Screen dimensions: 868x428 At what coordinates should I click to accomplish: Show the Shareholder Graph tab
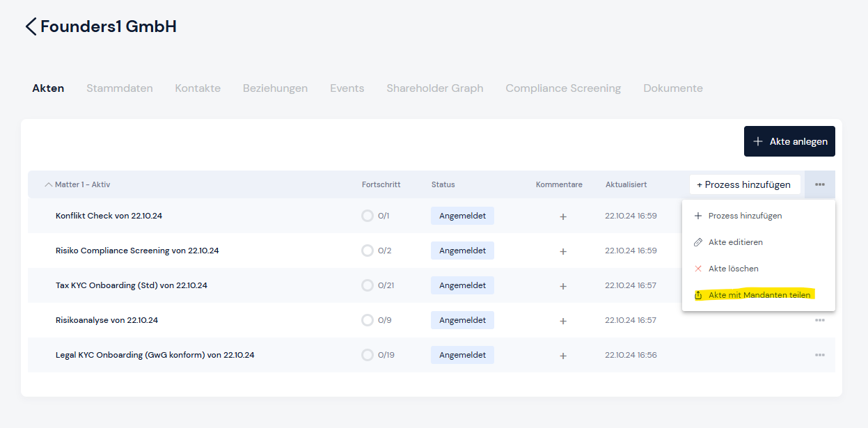click(435, 88)
